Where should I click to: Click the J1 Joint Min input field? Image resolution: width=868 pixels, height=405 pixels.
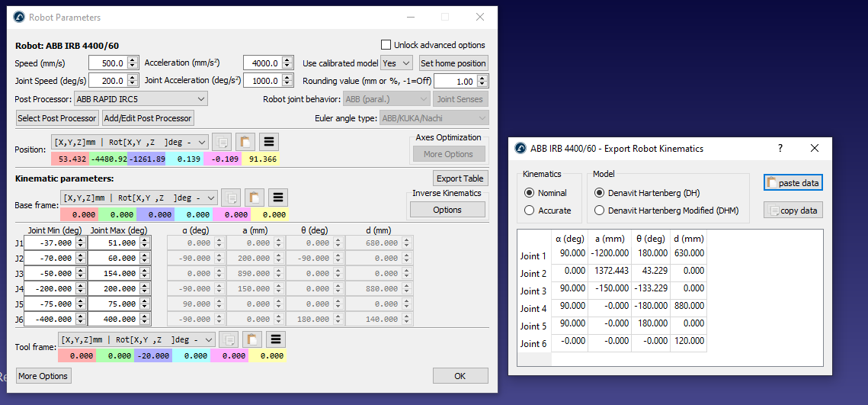click(x=50, y=243)
